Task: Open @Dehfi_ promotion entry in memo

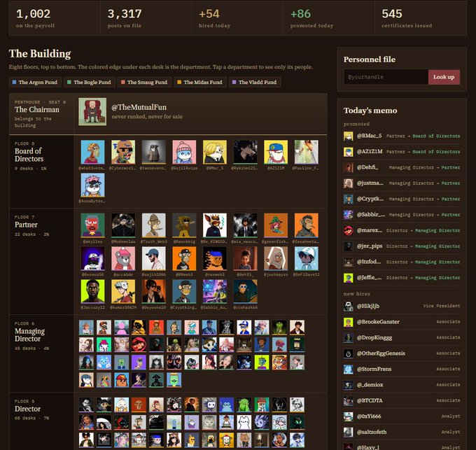Action: [x=402, y=167]
